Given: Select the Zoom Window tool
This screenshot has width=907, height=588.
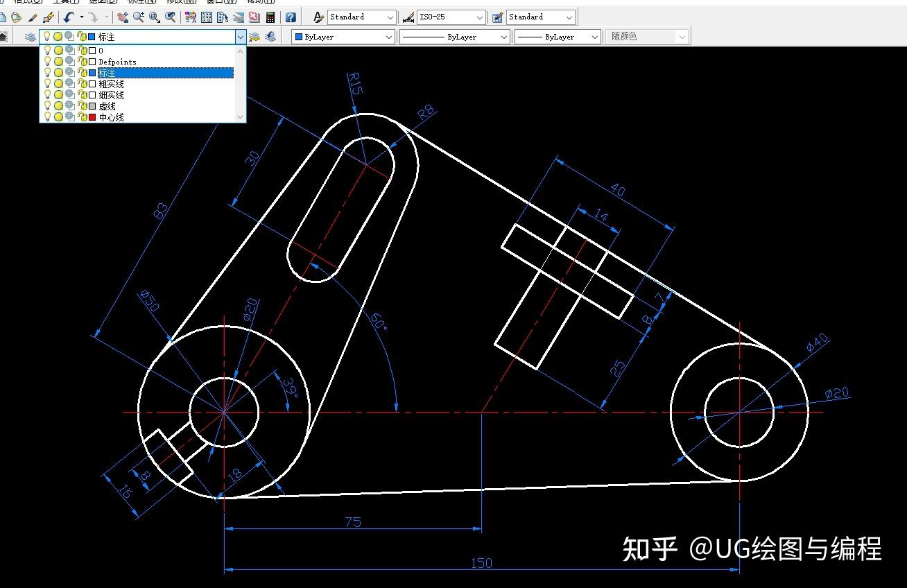Looking at the screenshot, I should 155,17.
